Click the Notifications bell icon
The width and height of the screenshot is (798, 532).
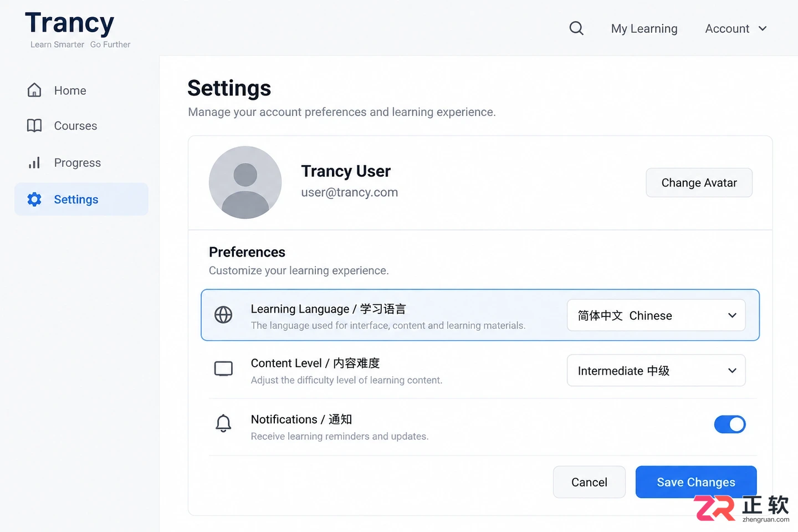click(x=223, y=424)
